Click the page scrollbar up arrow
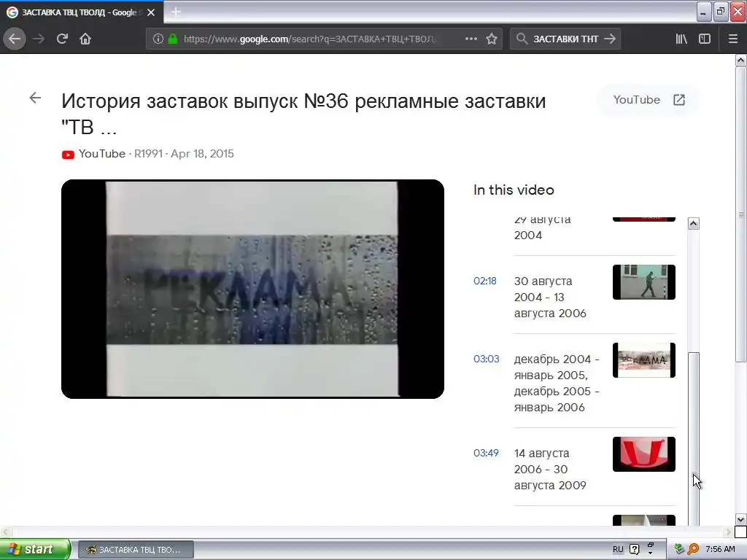 (740, 60)
